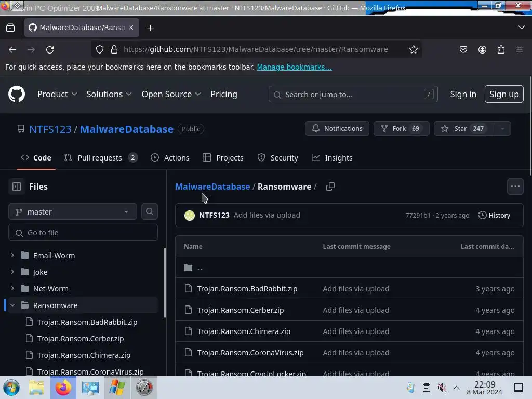This screenshot has height=399, width=532.
Task: Open the star lists dropdown arrow
Action: [x=502, y=129]
